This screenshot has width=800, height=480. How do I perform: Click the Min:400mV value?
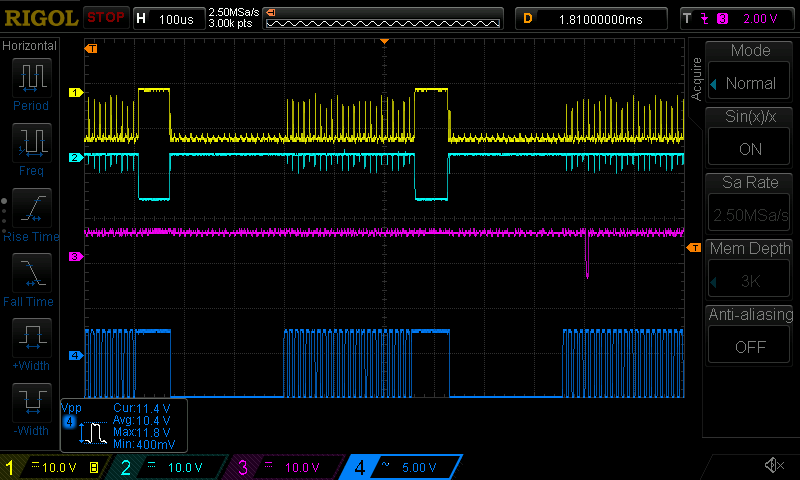[x=144, y=444]
